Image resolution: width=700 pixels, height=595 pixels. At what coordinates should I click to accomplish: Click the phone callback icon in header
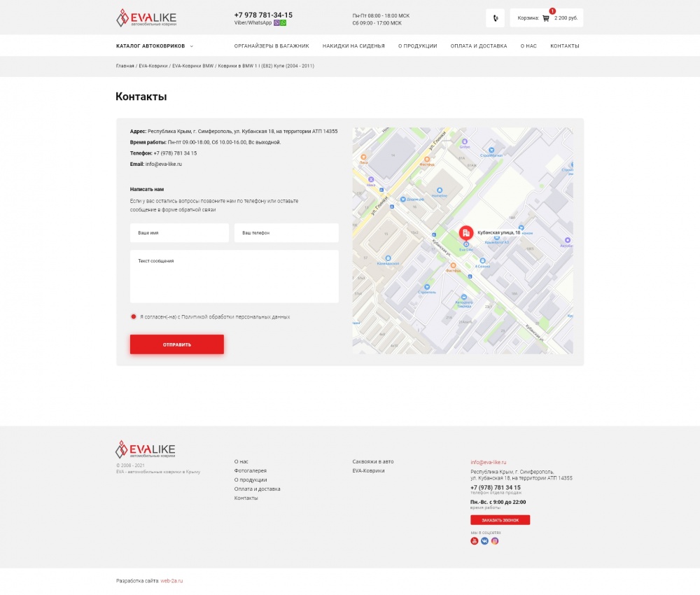coord(495,18)
